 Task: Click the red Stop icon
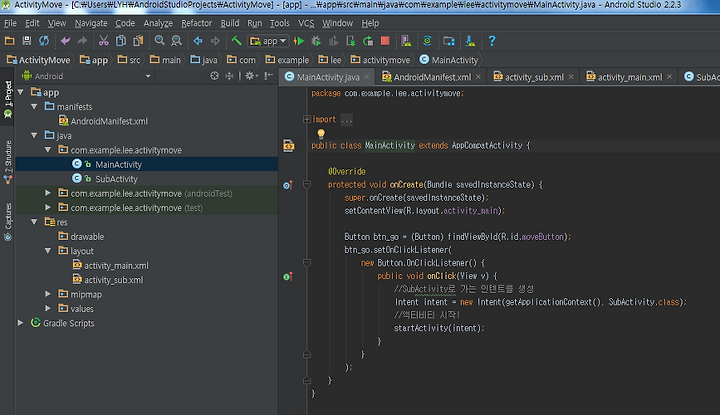(x=385, y=41)
